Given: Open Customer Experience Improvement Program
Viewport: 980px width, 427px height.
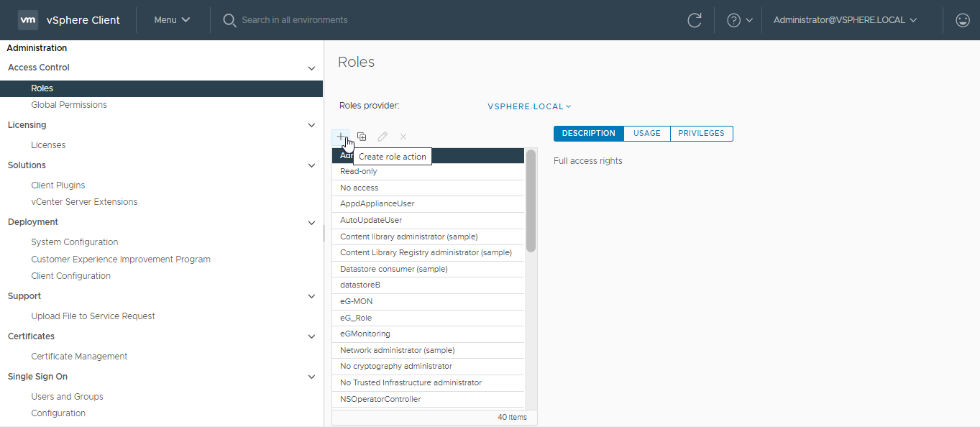Looking at the screenshot, I should 121,260.
